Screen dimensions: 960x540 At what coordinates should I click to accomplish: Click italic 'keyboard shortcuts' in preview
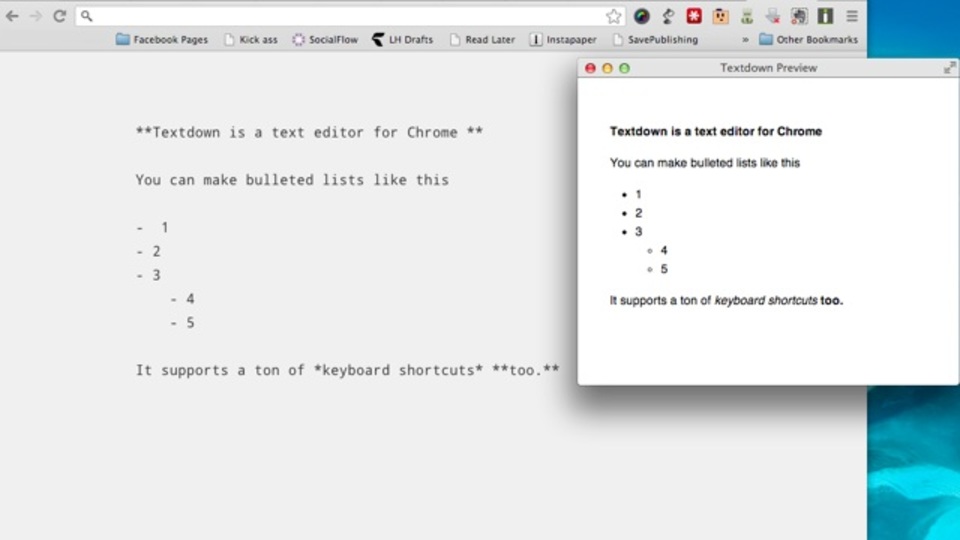coord(766,301)
